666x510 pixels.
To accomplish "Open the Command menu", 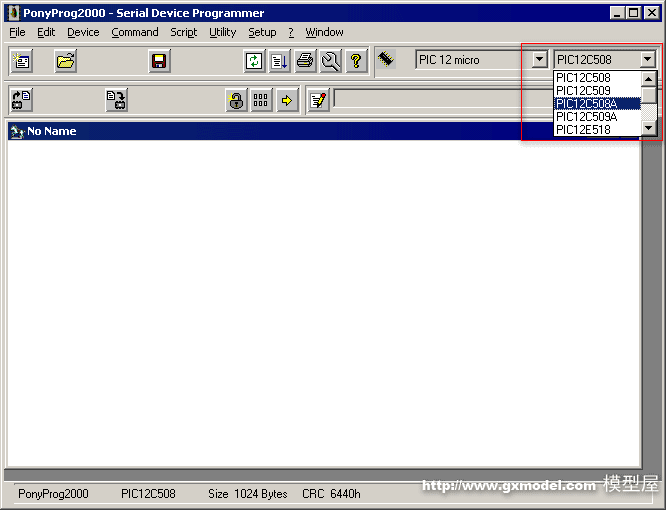I will tap(135, 32).
